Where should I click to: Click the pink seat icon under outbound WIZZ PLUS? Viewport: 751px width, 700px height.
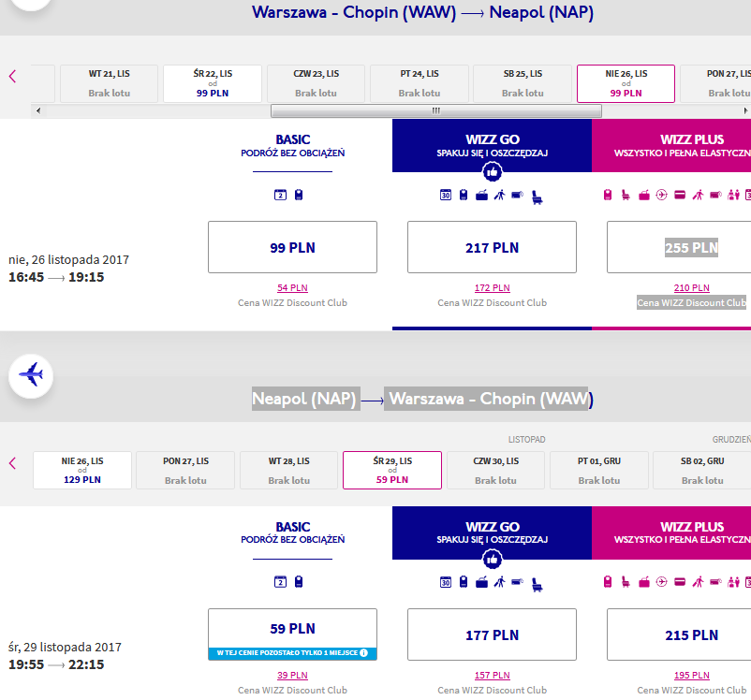626,195
